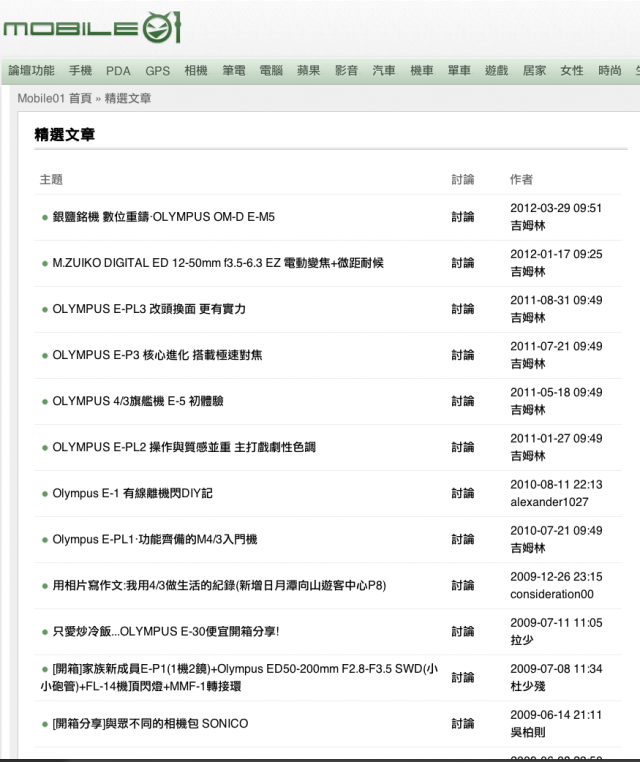Viewport: 640px width, 763px height.
Task: Open the 論壇功能 menu
Action: (31, 71)
